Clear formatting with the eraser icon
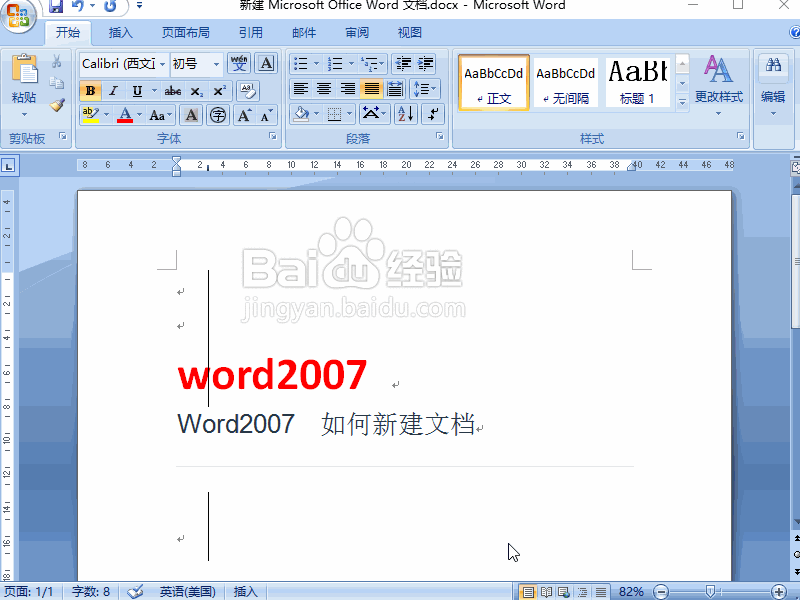Image resolution: width=800 pixels, height=600 pixels. pyautogui.click(x=247, y=90)
